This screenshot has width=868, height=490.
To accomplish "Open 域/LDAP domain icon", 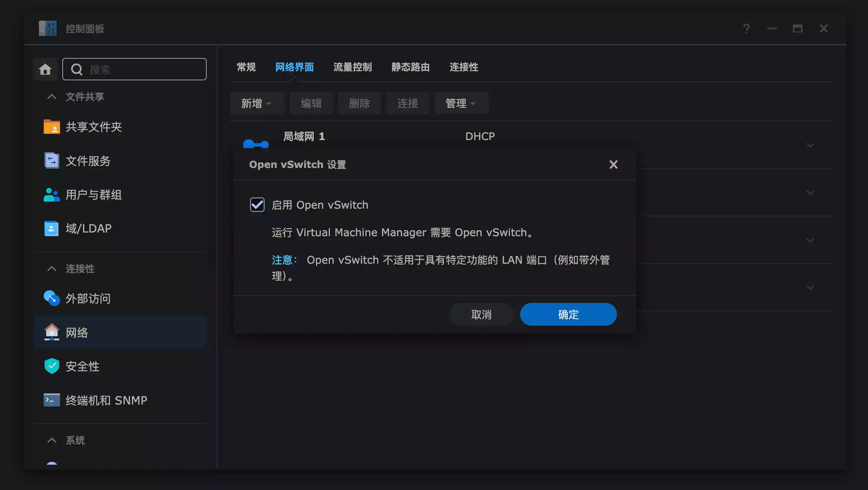I will [x=51, y=228].
